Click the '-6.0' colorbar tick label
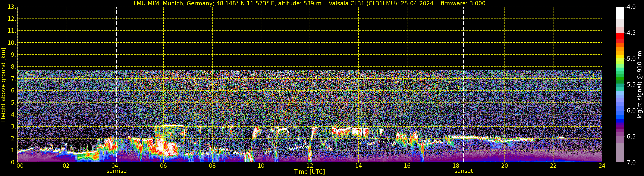This screenshot has height=176, width=644. point(630,111)
